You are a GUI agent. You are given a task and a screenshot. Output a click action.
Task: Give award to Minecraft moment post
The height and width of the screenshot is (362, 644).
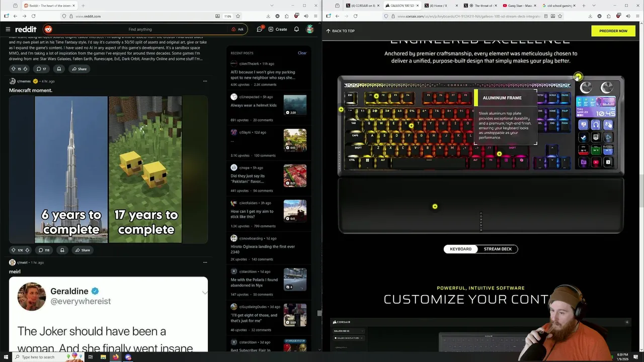62,250
